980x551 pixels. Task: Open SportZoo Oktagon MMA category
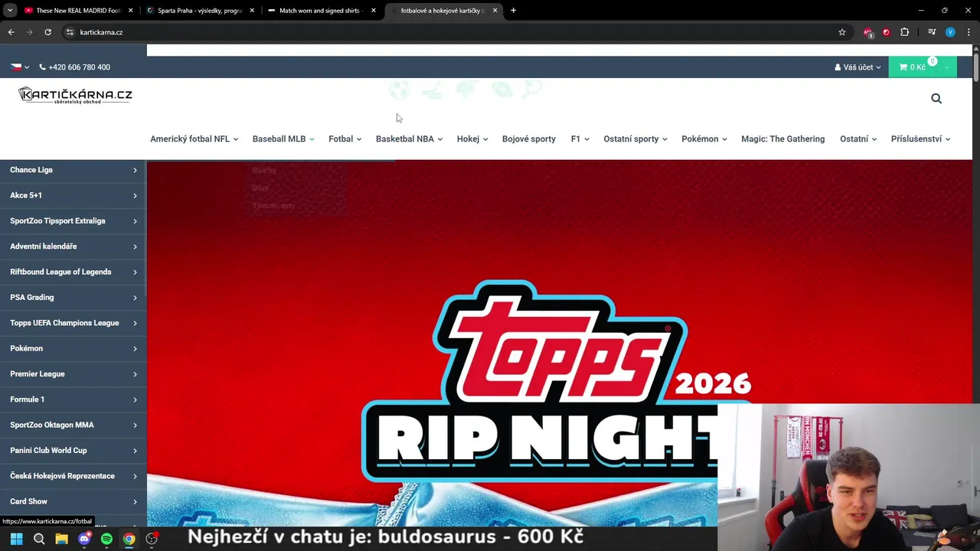click(x=73, y=425)
